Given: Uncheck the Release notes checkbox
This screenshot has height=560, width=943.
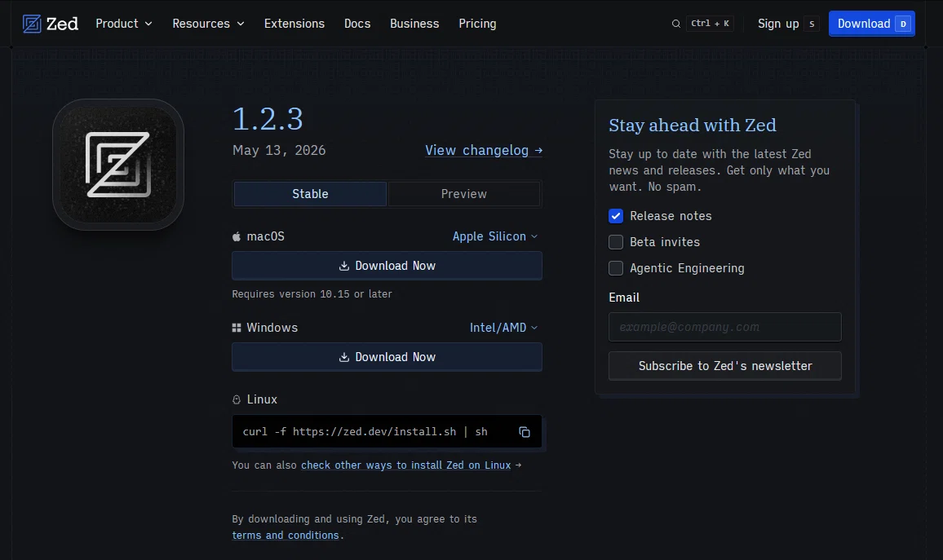Looking at the screenshot, I should click(x=616, y=216).
